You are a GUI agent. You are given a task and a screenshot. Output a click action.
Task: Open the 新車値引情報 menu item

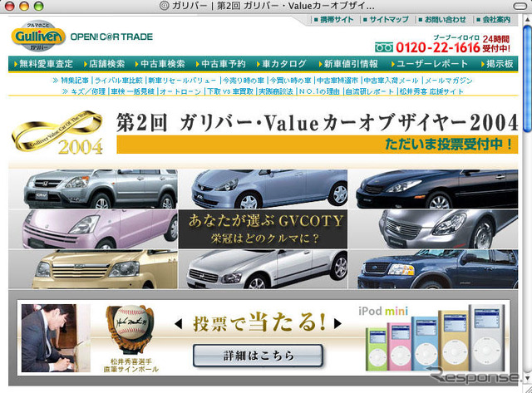(348, 64)
